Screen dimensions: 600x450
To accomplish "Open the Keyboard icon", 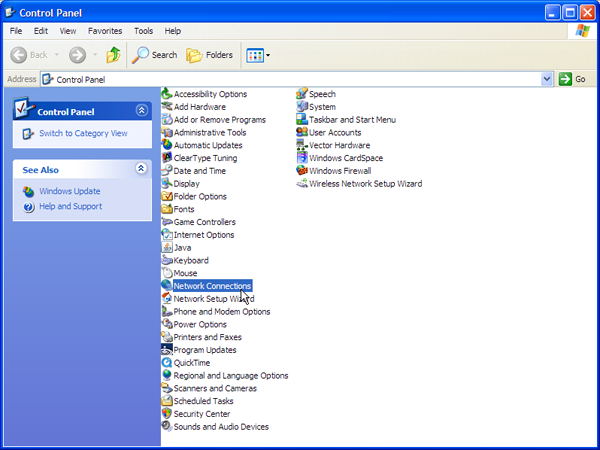I will coord(167,260).
